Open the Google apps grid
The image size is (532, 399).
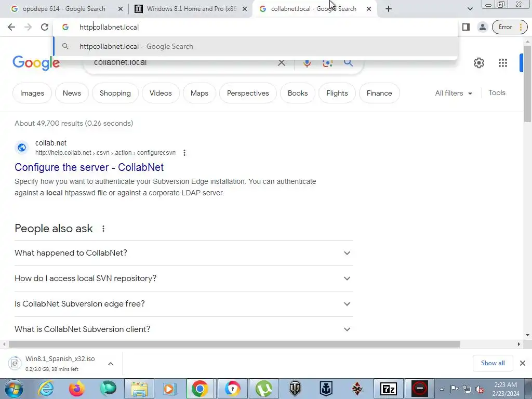click(x=503, y=63)
